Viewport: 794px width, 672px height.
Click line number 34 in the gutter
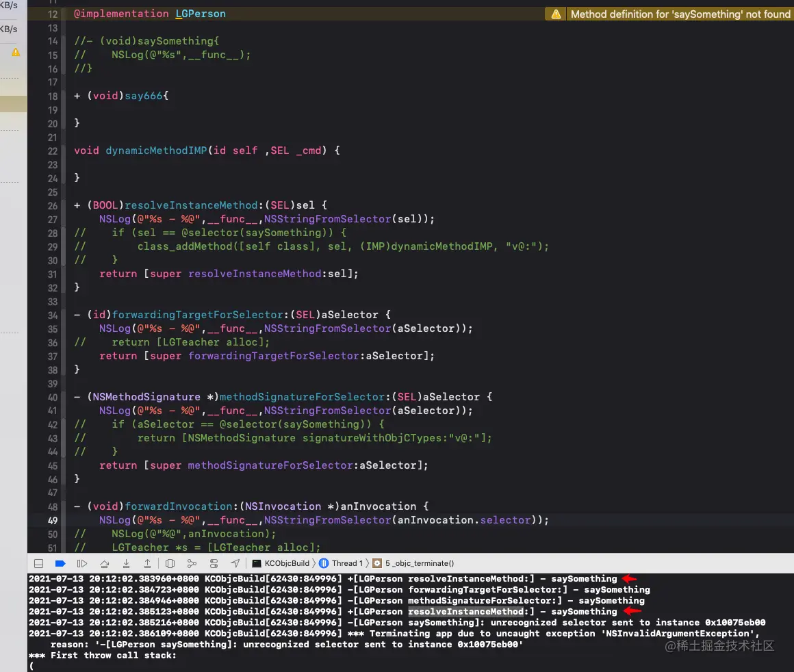[x=53, y=315]
